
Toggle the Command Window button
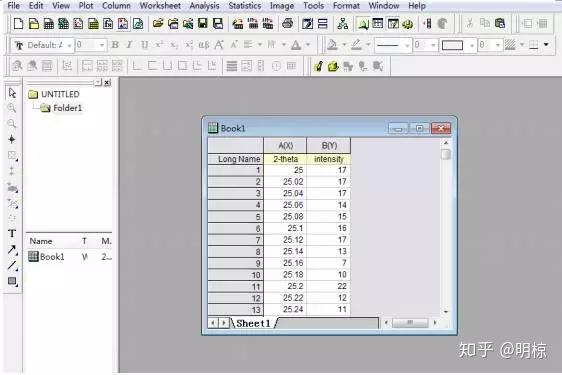point(393,24)
